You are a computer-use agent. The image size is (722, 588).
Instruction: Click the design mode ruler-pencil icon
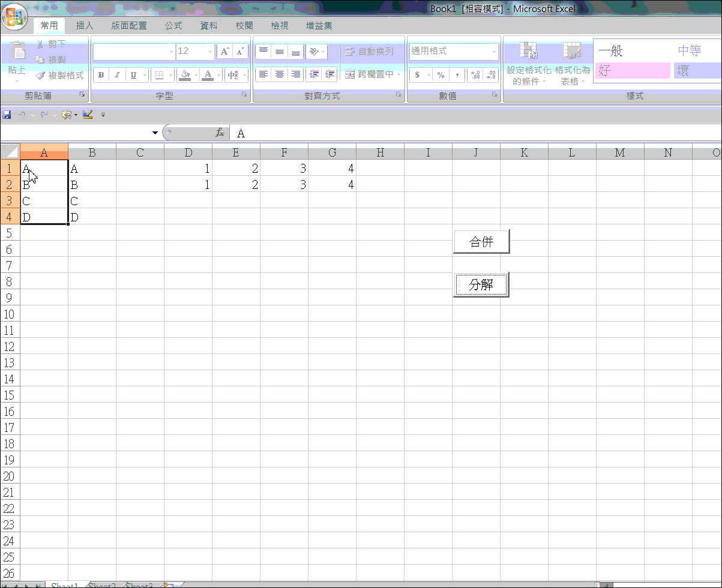coord(88,114)
